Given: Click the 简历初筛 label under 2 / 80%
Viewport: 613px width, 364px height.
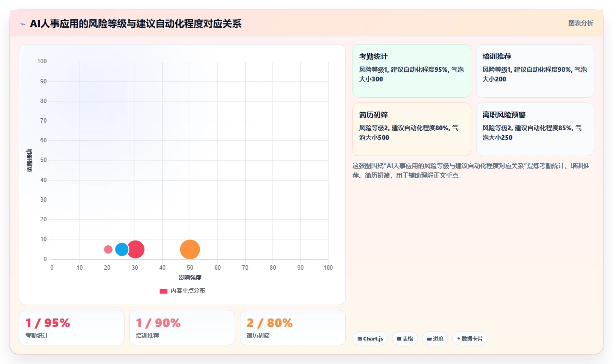Looking at the screenshot, I should point(258,336).
